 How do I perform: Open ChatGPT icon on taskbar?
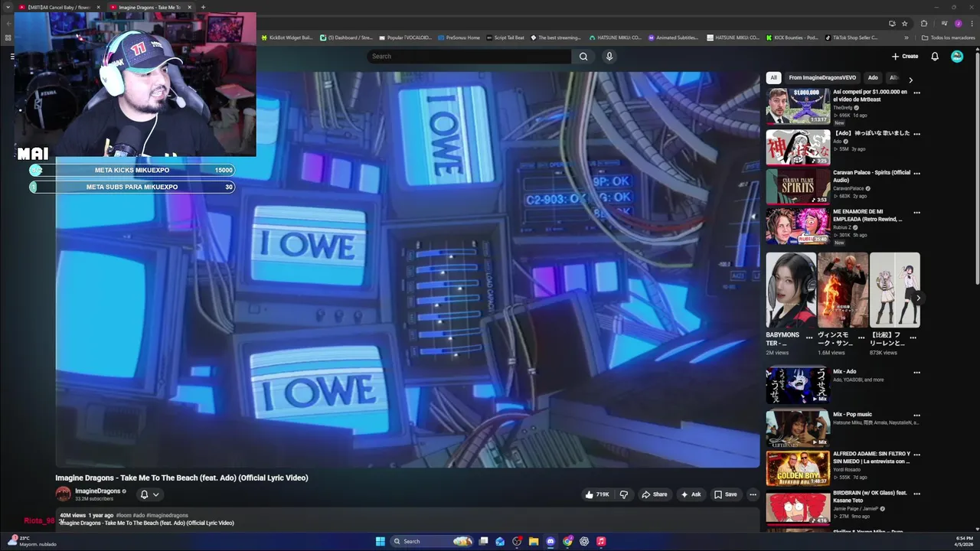(x=584, y=541)
